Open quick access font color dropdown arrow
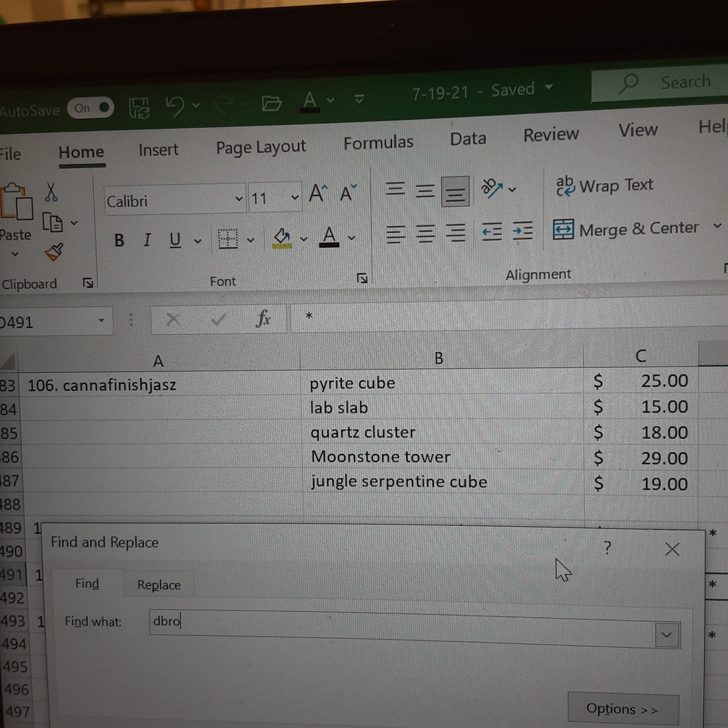The width and height of the screenshot is (728, 728). click(x=330, y=100)
